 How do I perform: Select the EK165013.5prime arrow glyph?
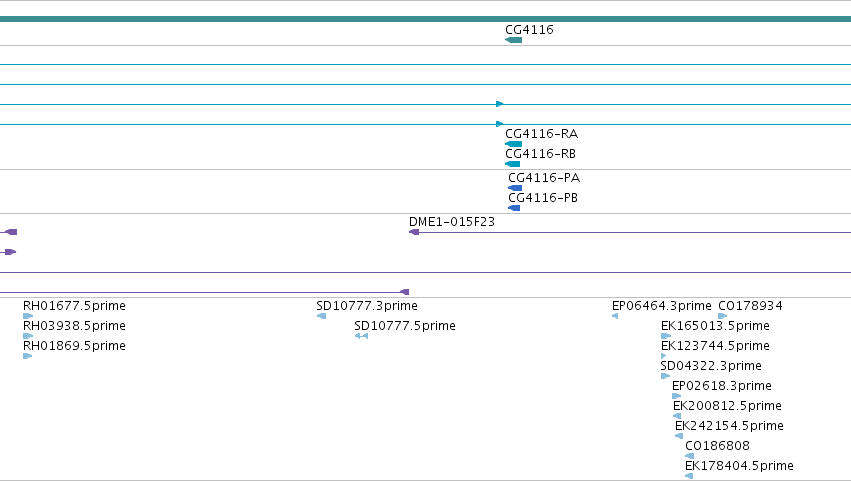pos(666,336)
